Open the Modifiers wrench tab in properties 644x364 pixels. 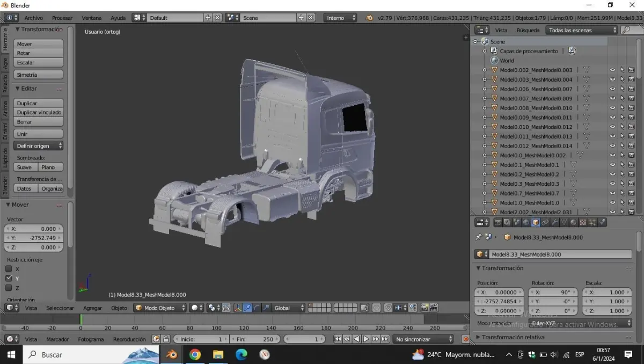coord(554,222)
